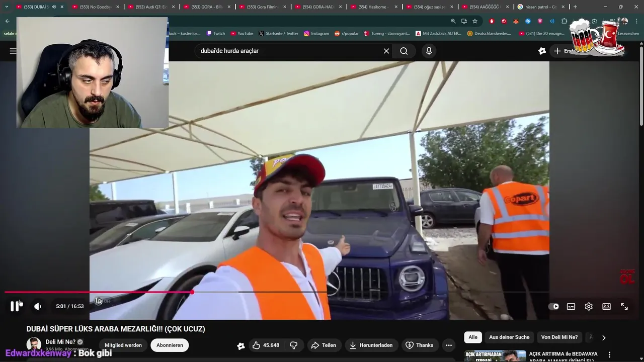Image resolution: width=644 pixels, height=362 pixels.
Task: Click the sparkle Ask icon beside the like button
Action: tap(241, 345)
